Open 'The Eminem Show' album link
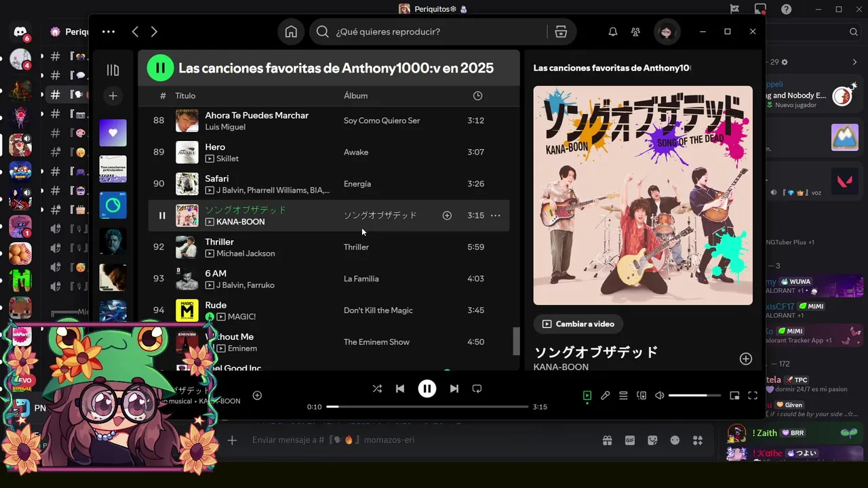 coord(376,342)
